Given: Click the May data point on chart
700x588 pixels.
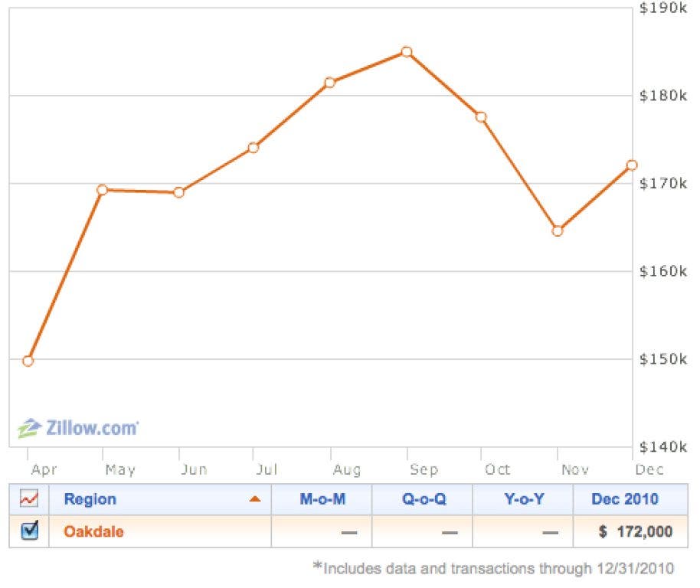Looking at the screenshot, I should tap(102, 190).
